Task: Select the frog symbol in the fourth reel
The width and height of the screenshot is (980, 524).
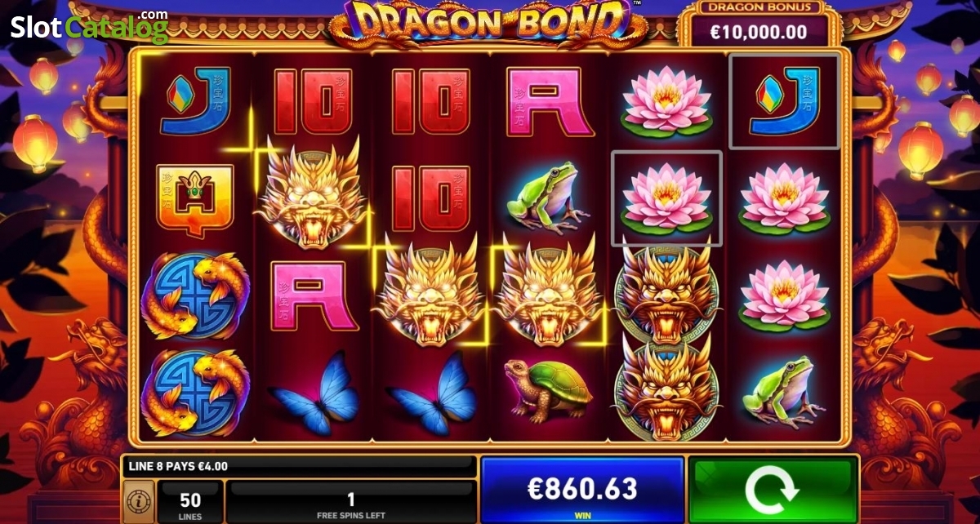Action: (x=548, y=197)
